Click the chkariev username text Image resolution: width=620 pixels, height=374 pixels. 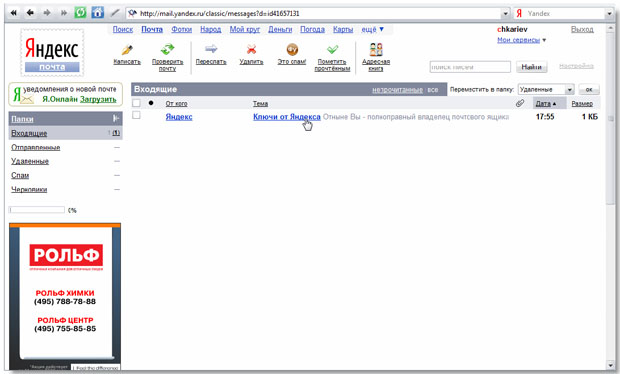point(512,29)
